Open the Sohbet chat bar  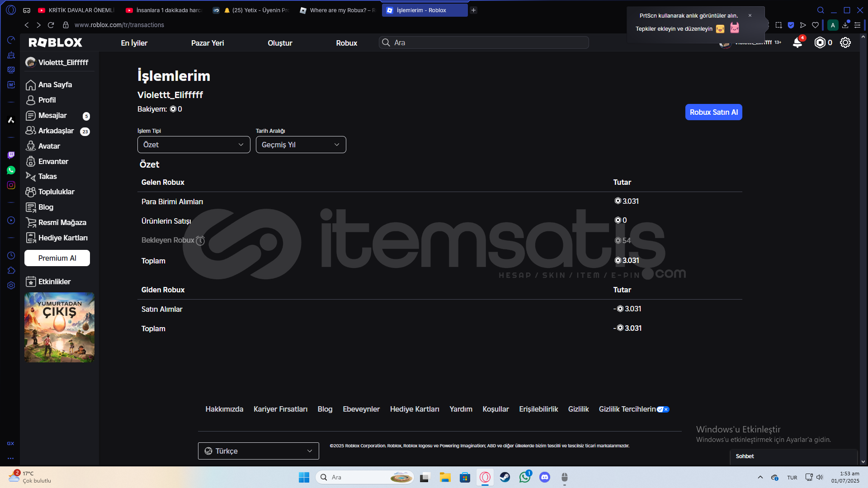pos(794,456)
